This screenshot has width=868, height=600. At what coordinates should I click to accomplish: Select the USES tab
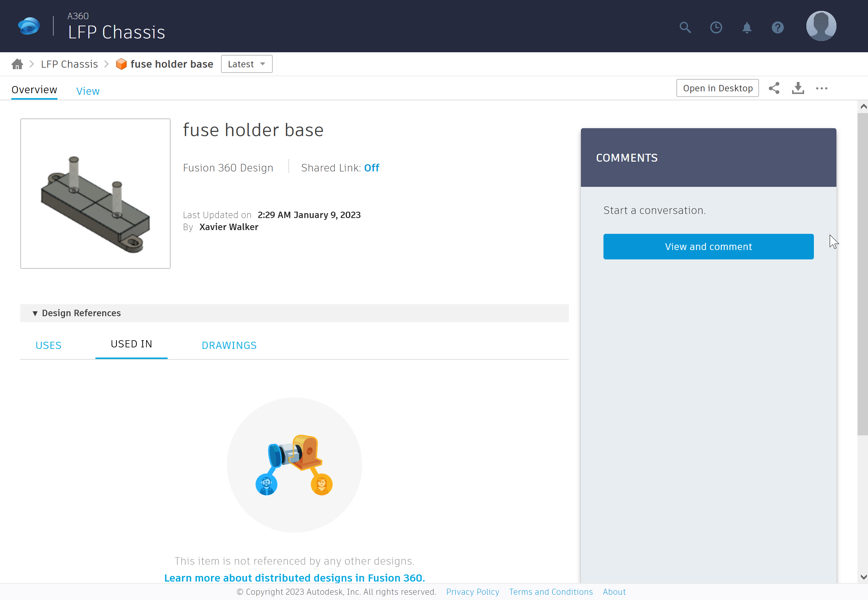pos(48,345)
